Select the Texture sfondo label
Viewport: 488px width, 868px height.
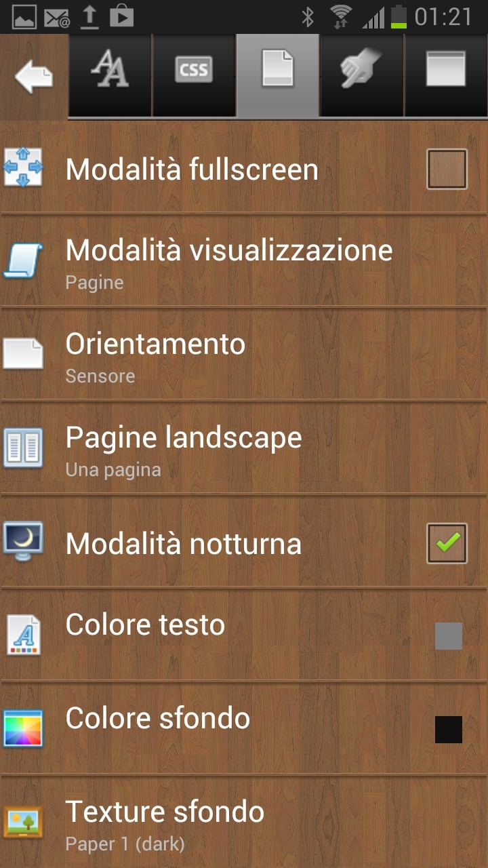coord(165,812)
